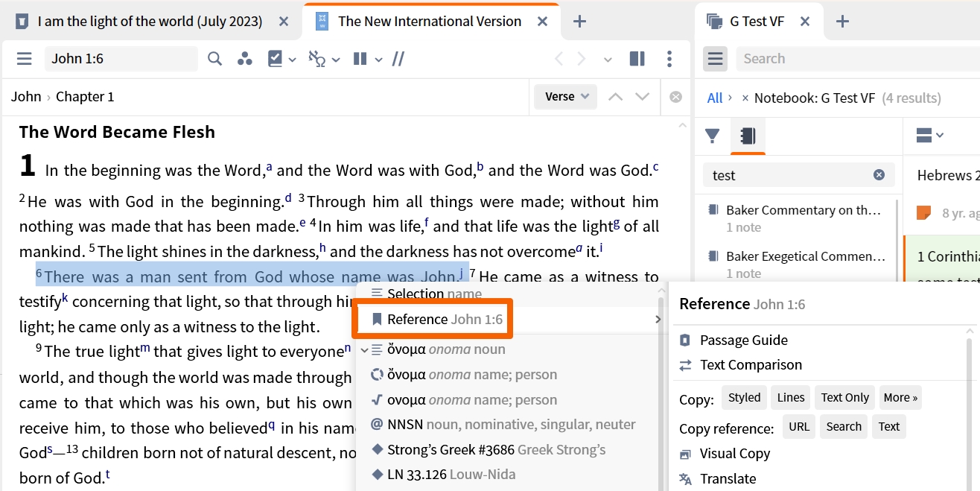Screen dimensions: 980x491
Task: Open the panel's vertical three-dot menu
Action: (669, 59)
